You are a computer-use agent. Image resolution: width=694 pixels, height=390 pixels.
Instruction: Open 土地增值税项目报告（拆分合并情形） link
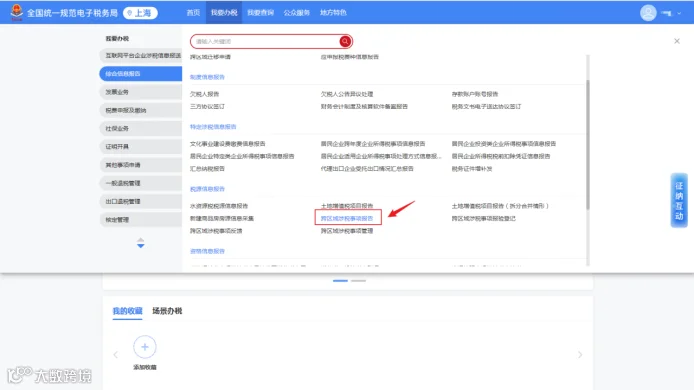click(500, 206)
